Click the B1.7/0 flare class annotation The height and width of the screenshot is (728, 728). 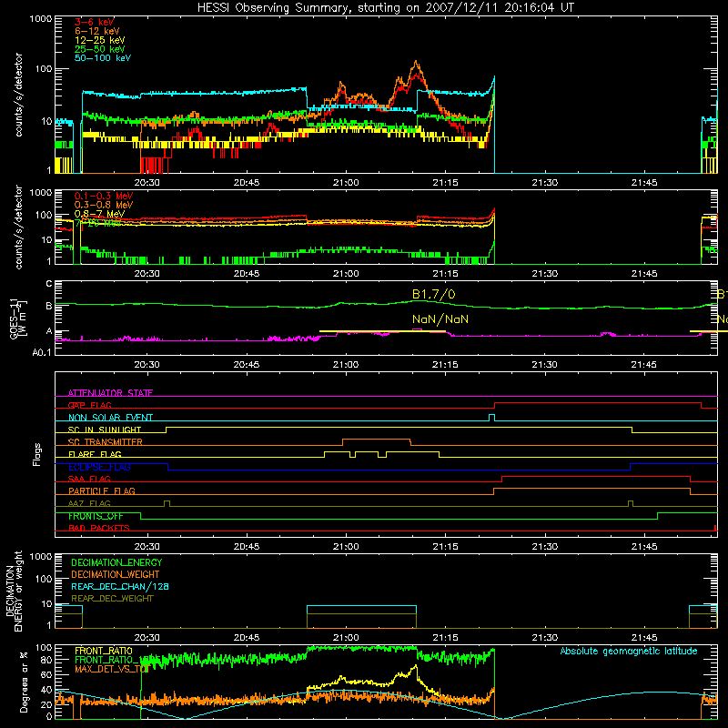(x=434, y=294)
